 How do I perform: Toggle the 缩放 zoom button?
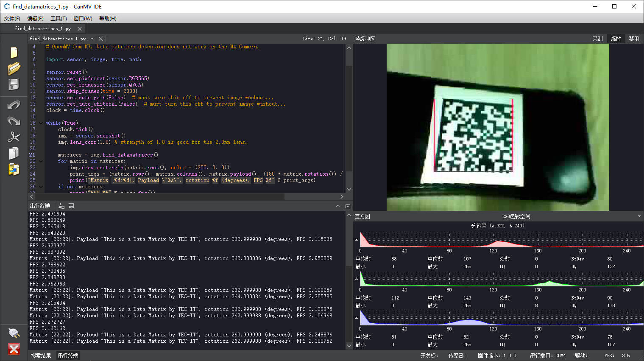point(616,39)
